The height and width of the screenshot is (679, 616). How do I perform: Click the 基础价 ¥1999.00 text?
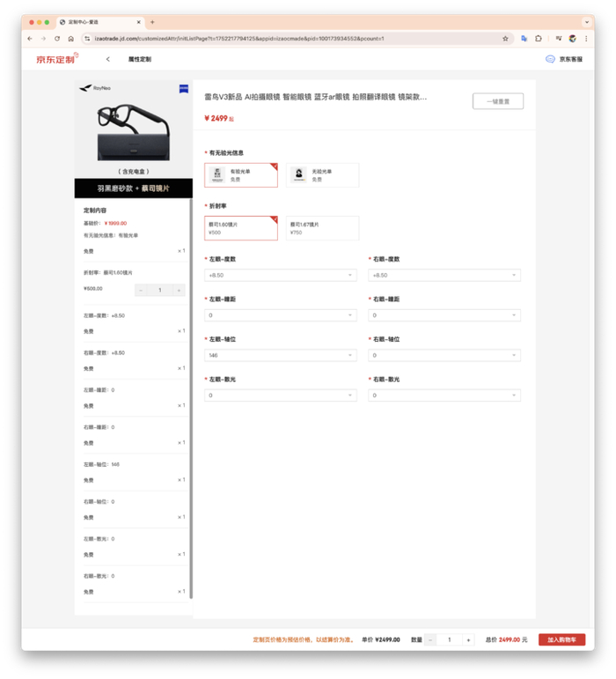point(105,224)
